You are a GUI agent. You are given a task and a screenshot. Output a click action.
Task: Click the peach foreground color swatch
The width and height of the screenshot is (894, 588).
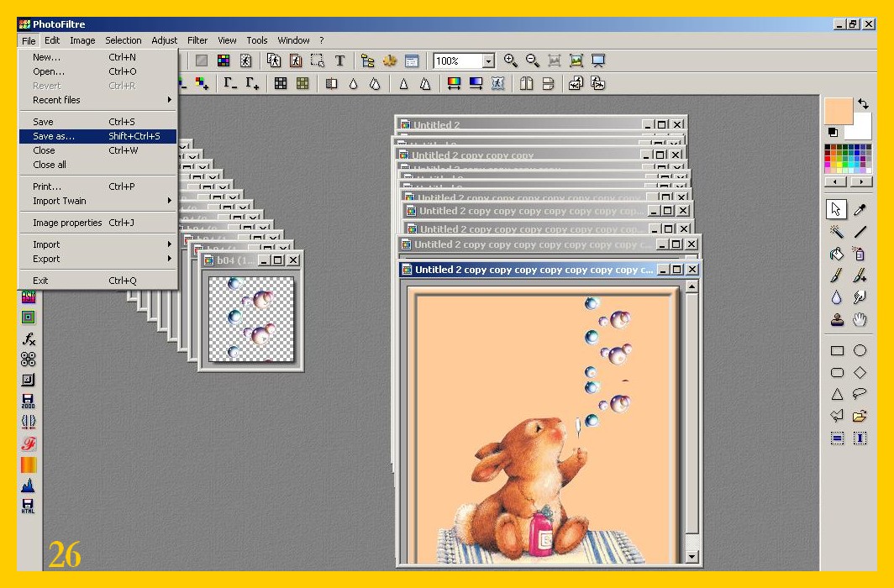(838, 111)
